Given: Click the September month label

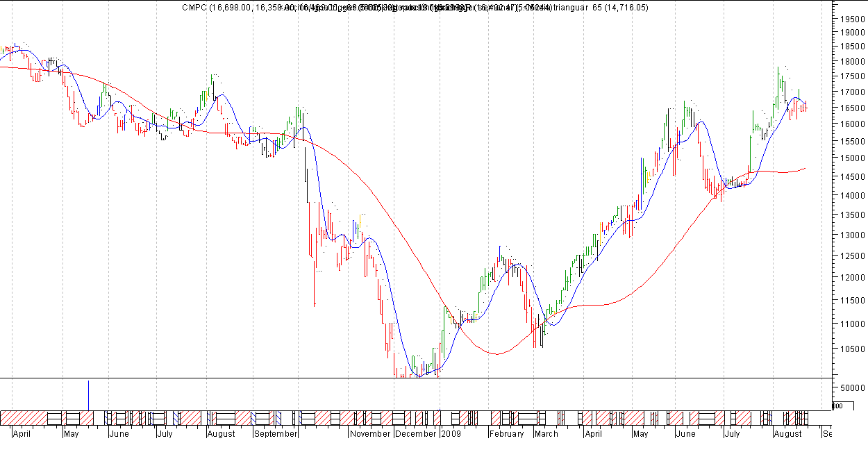Looking at the screenshot, I should pyautogui.click(x=276, y=434).
